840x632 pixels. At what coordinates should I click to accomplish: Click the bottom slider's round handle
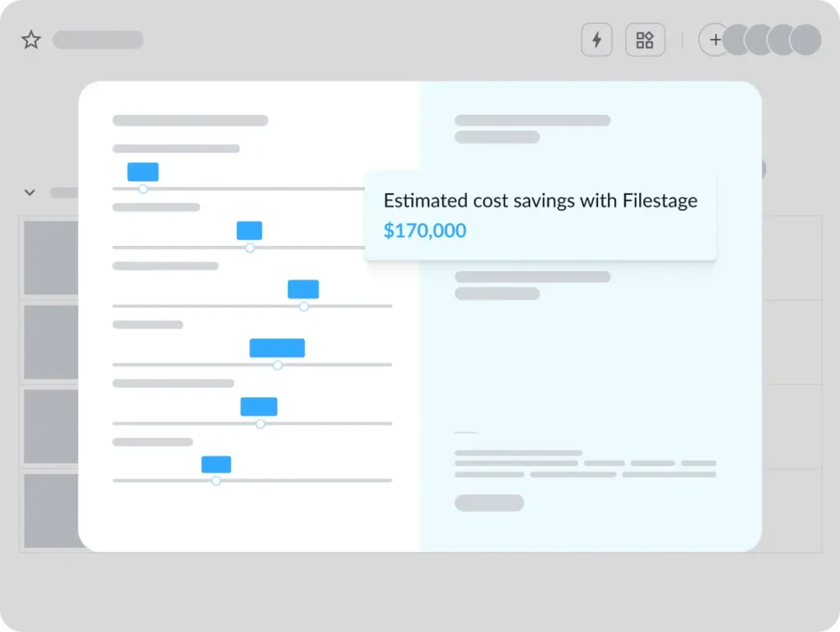[x=216, y=481]
